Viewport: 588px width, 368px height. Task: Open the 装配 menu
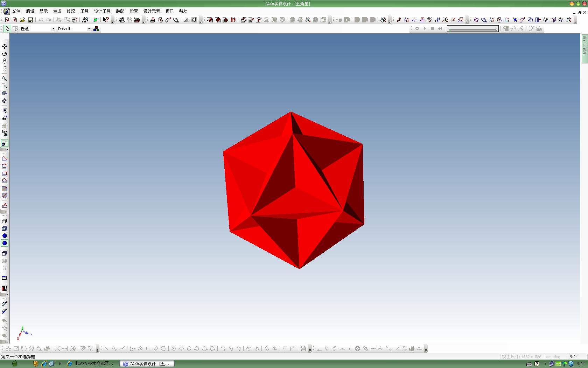120,11
